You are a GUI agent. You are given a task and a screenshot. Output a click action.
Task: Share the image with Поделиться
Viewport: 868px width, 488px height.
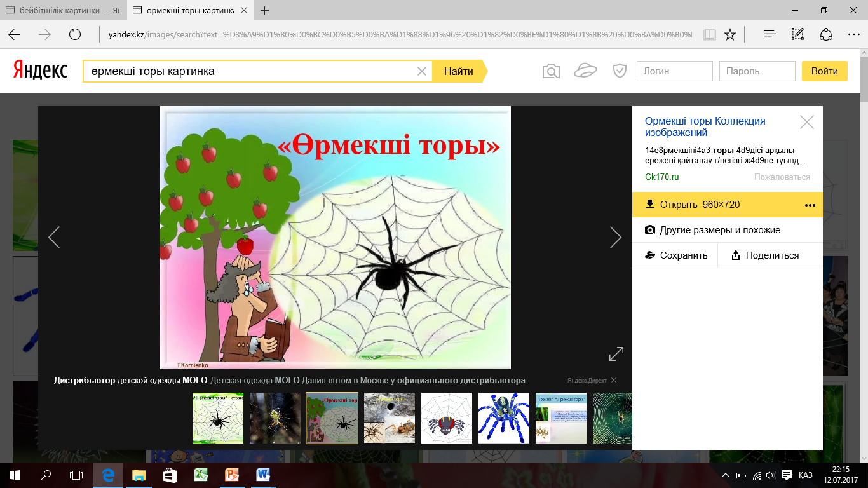[765, 255]
